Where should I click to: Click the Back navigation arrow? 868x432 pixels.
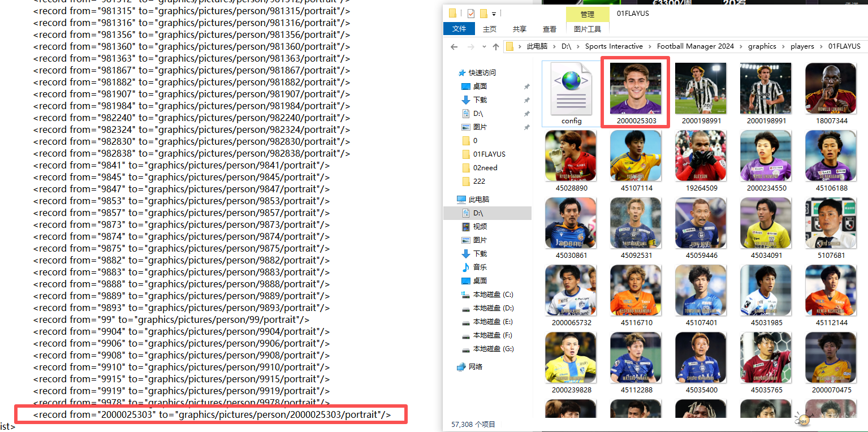(454, 46)
